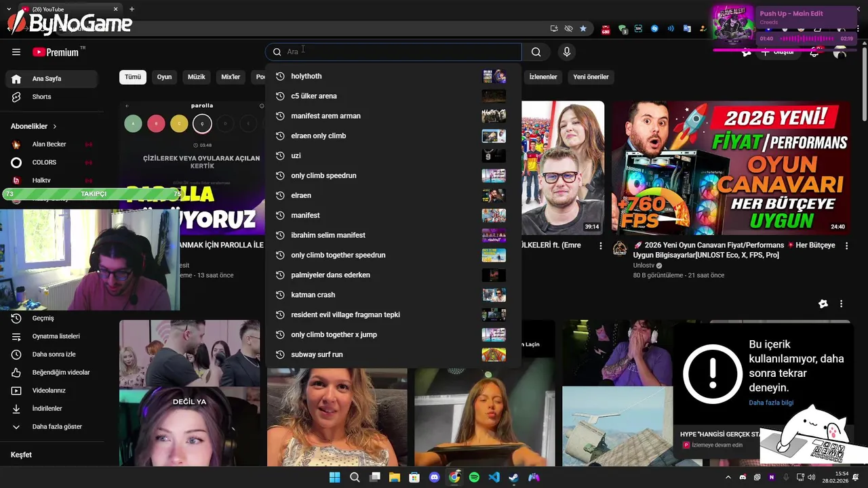
Task: Select the Tümü filter chip
Action: coord(133,77)
